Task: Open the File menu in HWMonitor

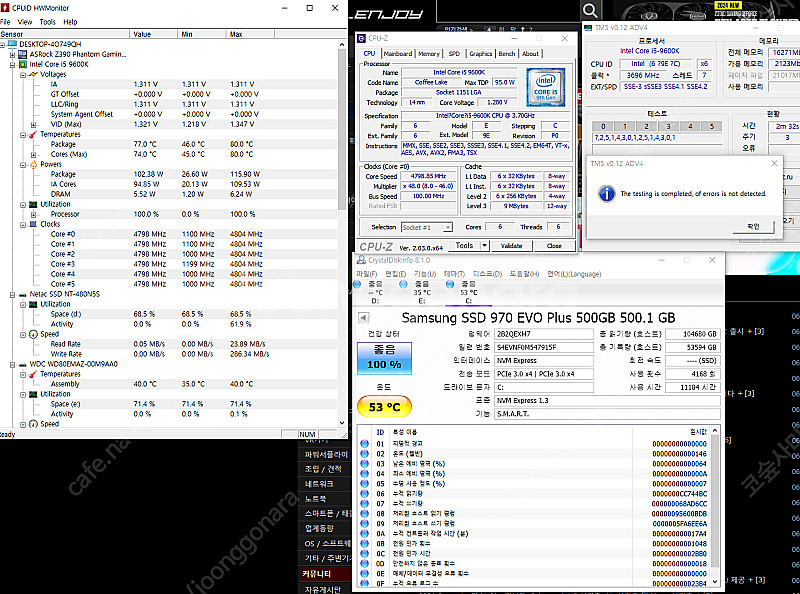Action: (x=5, y=22)
